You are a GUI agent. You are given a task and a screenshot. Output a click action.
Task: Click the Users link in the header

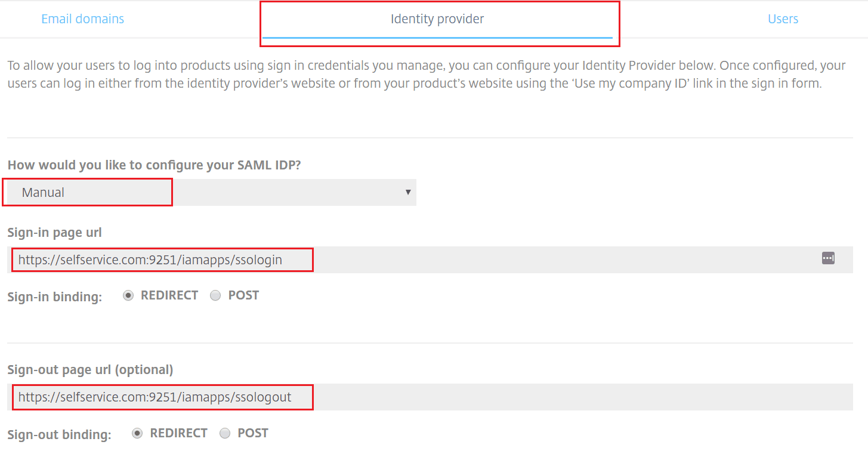pos(782,18)
